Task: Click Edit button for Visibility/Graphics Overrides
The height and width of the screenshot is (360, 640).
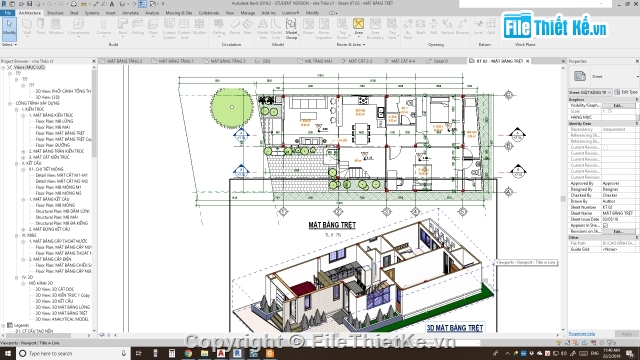Action: tap(618, 105)
